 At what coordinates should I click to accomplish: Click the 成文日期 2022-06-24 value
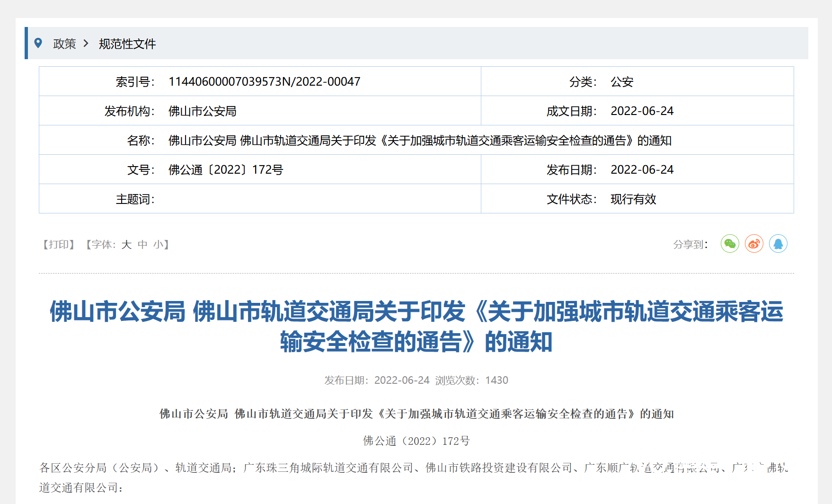[642, 111]
